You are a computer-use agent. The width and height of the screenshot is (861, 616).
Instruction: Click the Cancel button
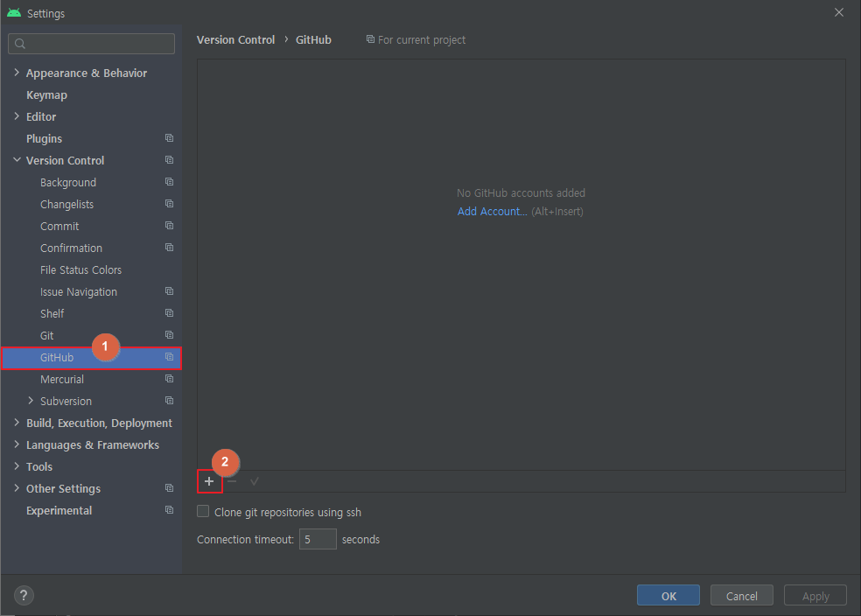pyautogui.click(x=742, y=596)
